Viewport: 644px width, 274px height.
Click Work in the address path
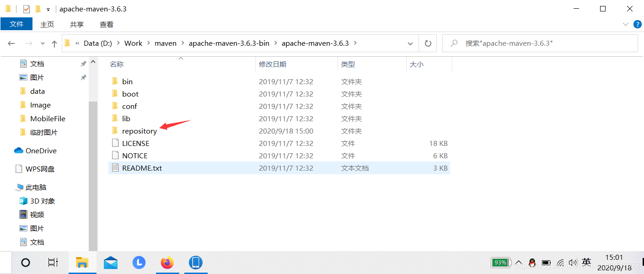(x=133, y=43)
